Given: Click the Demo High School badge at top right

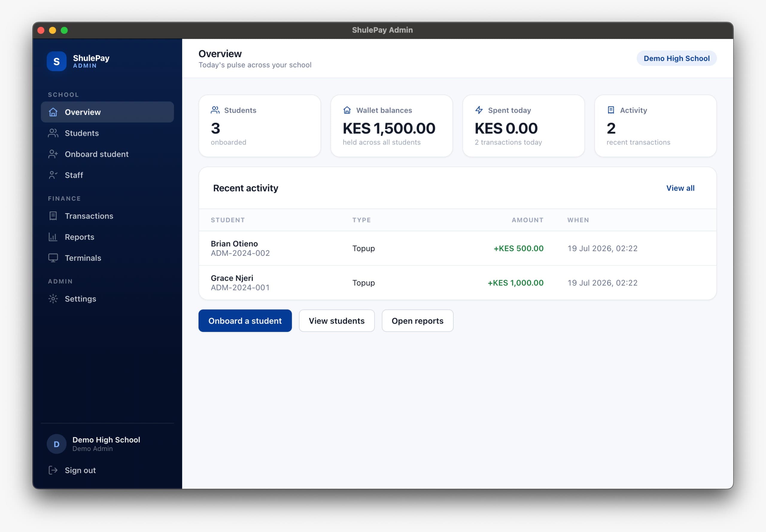Looking at the screenshot, I should tap(677, 58).
